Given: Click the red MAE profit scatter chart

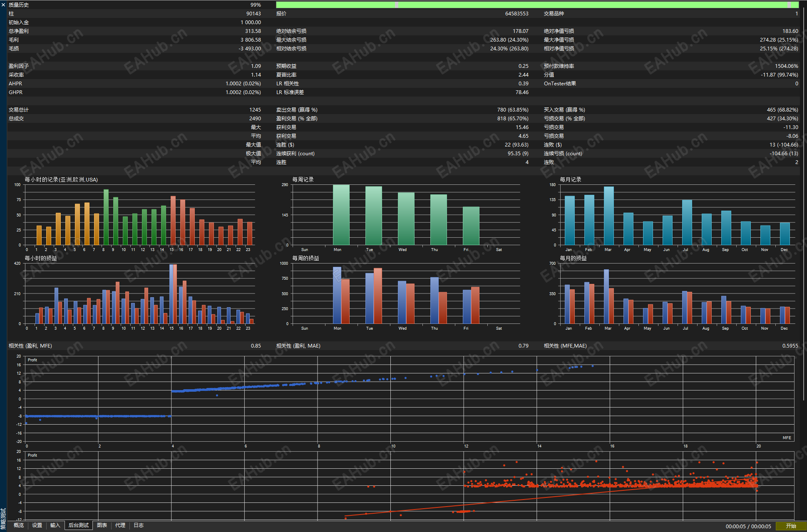Looking at the screenshot, I should pos(410,485).
